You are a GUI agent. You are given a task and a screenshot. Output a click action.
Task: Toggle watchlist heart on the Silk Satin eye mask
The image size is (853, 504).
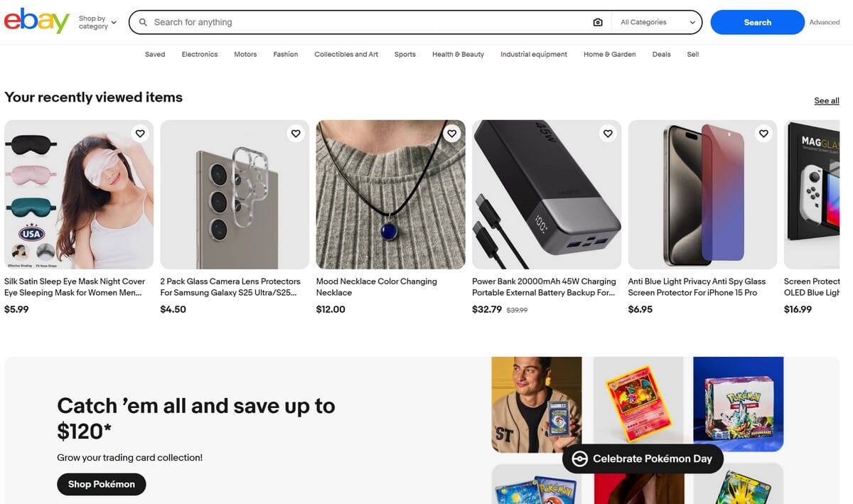140,133
